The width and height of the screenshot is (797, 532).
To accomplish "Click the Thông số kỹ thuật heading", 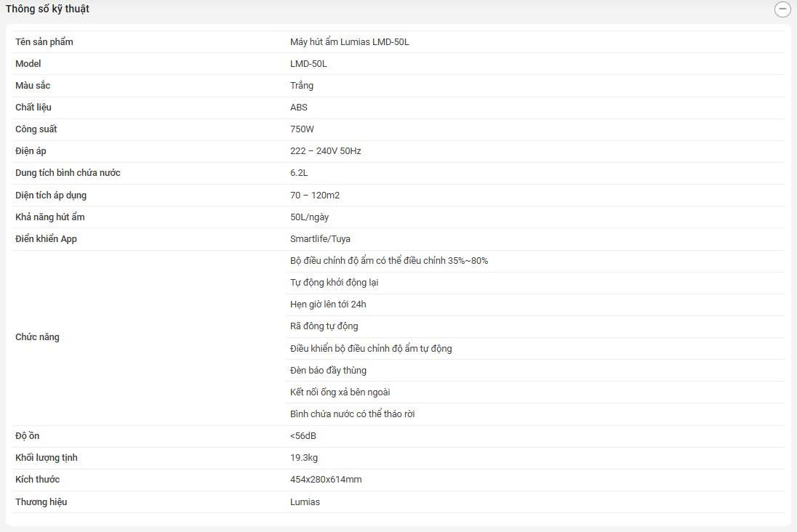I will (x=47, y=9).
